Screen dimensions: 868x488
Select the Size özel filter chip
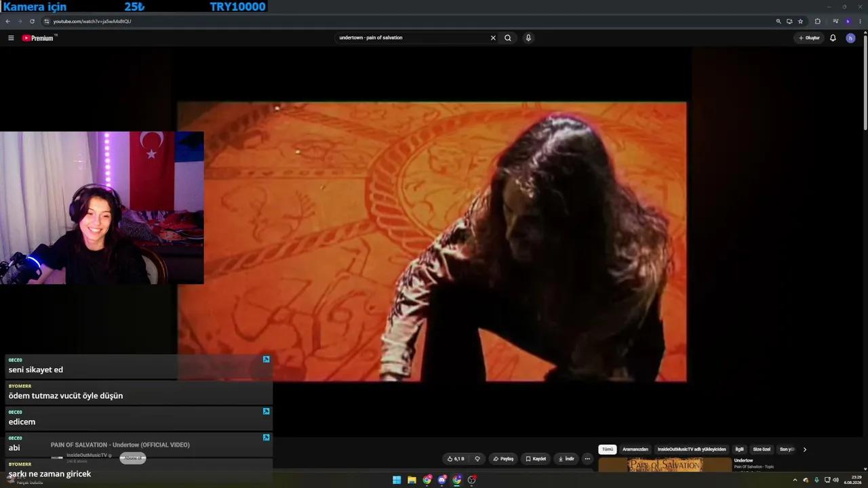click(x=762, y=449)
